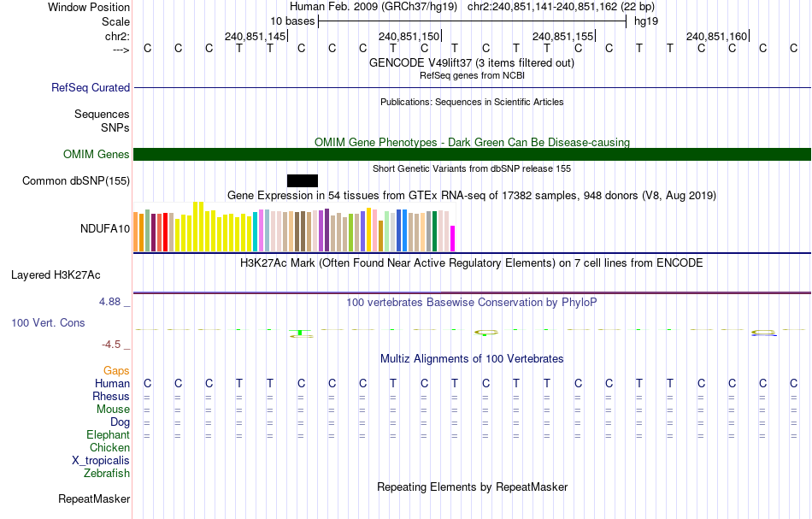Image resolution: width=812 pixels, height=519 pixels.
Task: Click 'RefSeq genes from NCBI' title
Action: [x=472, y=75]
